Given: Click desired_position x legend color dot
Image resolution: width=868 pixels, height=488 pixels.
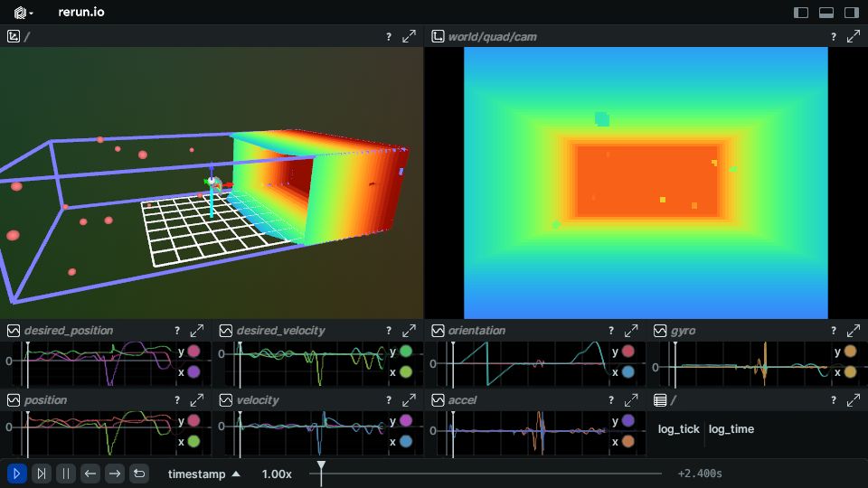Looking at the screenshot, I should pyautogui.click(x=193, y=371).
